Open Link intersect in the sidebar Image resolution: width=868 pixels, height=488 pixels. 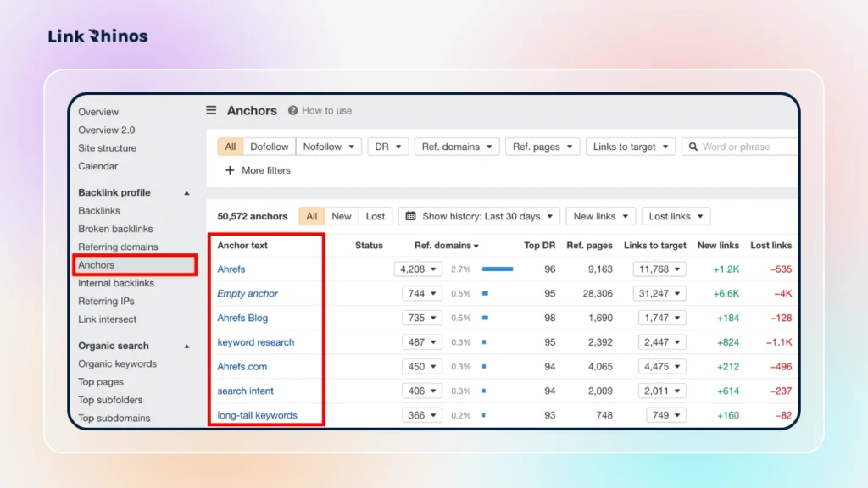click(107, 319)
